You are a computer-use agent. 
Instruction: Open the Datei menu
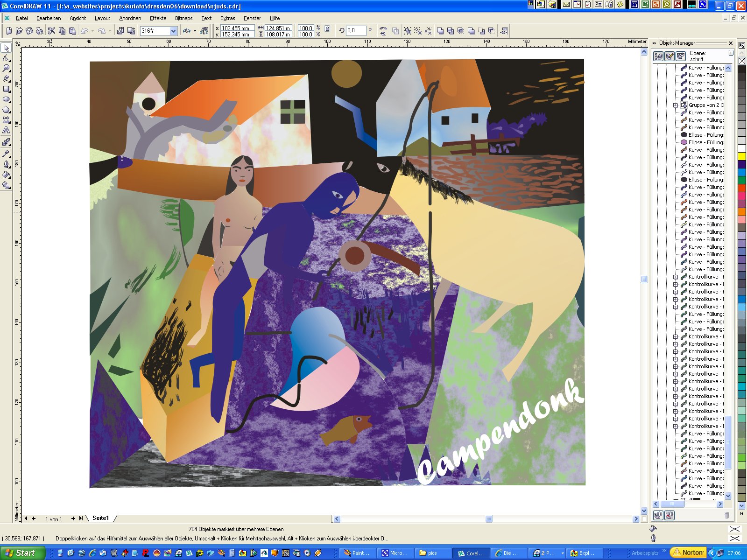[22, 18]
